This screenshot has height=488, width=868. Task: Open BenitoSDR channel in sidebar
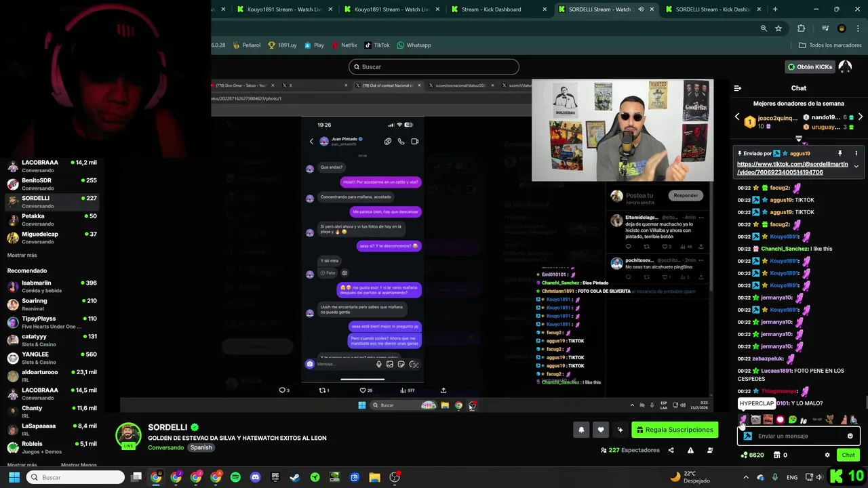52,184
